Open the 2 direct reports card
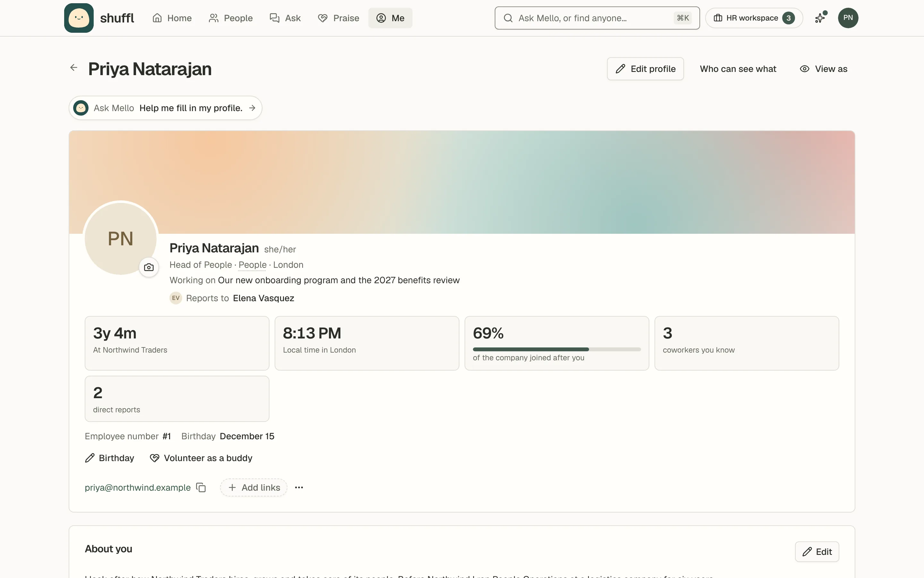 (177, 399)
